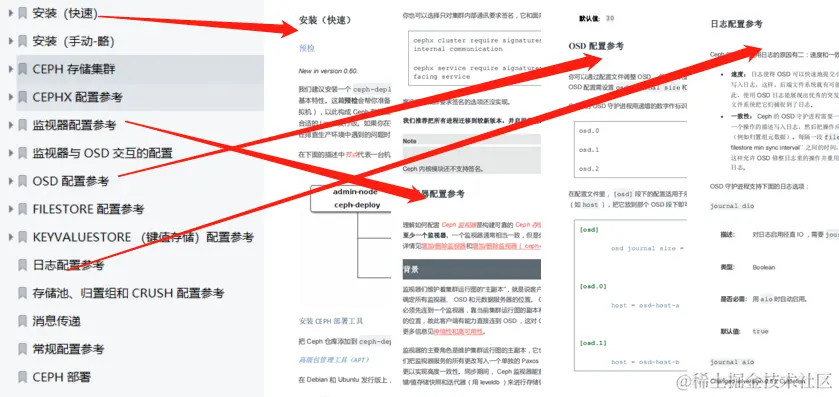Click the osd.0 code line
This screenshot has height=397, width=839.
click(589, 131)
